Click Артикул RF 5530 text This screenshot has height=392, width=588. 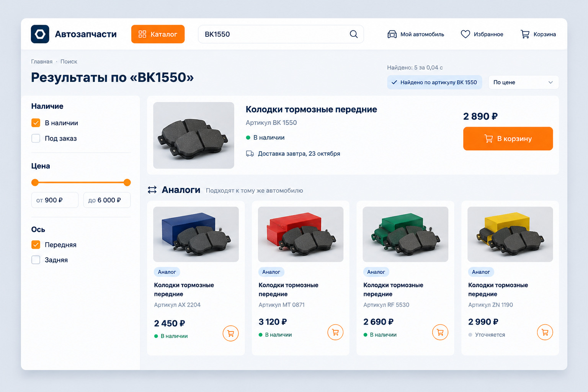pos(386,305)
